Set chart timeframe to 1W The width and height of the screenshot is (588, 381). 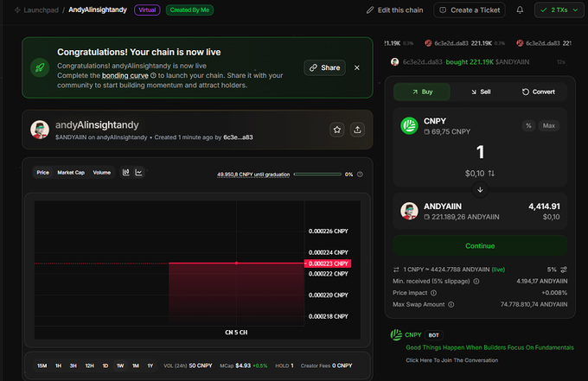[120, 365]
